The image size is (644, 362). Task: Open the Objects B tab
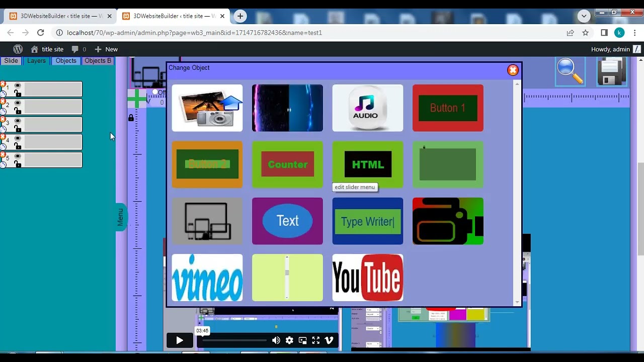(98, 61)
